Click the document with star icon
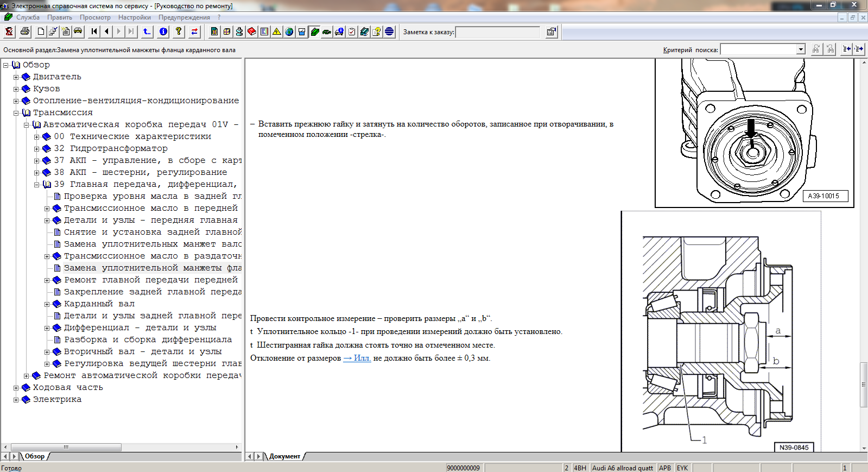This screenshot has width=868, height=472. tap(66, 32)
